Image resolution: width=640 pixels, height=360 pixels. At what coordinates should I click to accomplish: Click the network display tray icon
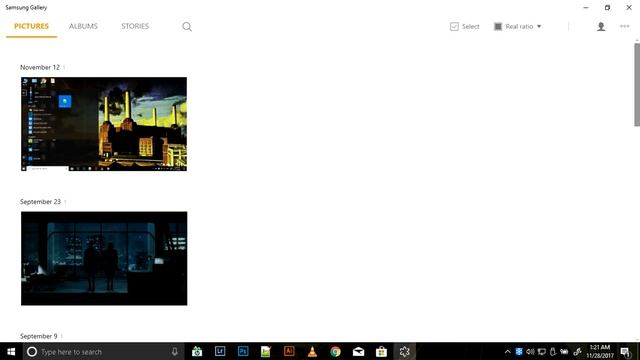coord(542,352)
